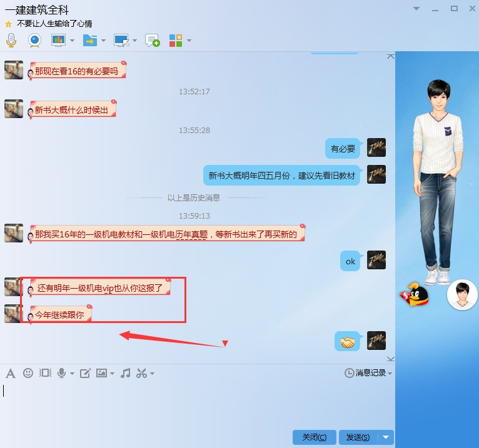The image size is (479, 448).
Task: Send a window shake
Action: pos(45,373)
